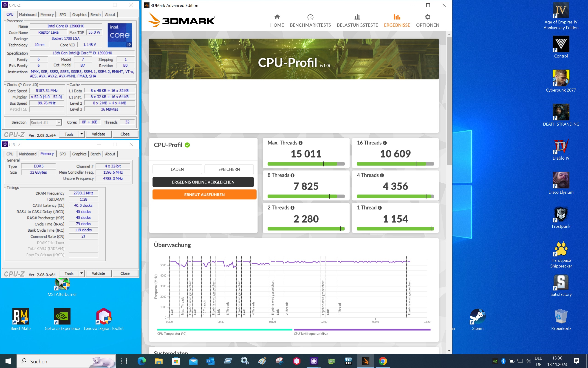Viewport: 588px width, 368px height.
Task: Open OPTIONEN gear in 3DMark
Action: point(427,21)
